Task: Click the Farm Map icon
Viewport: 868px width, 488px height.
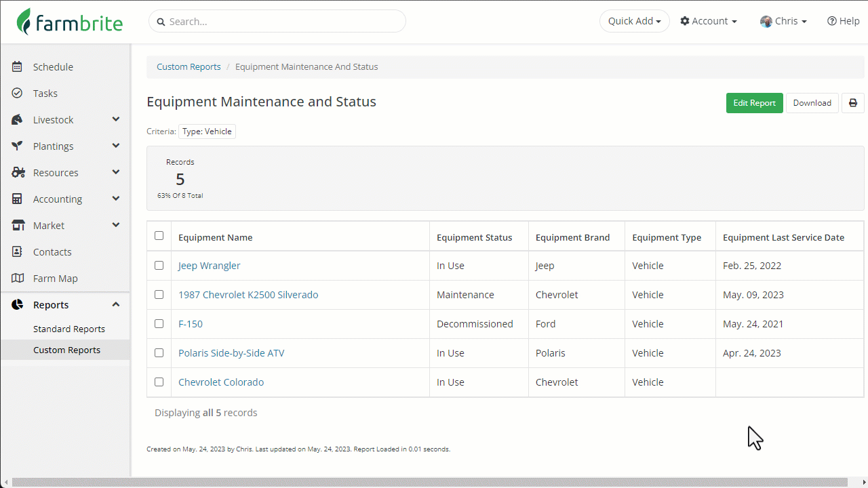Action: (18, 279)
